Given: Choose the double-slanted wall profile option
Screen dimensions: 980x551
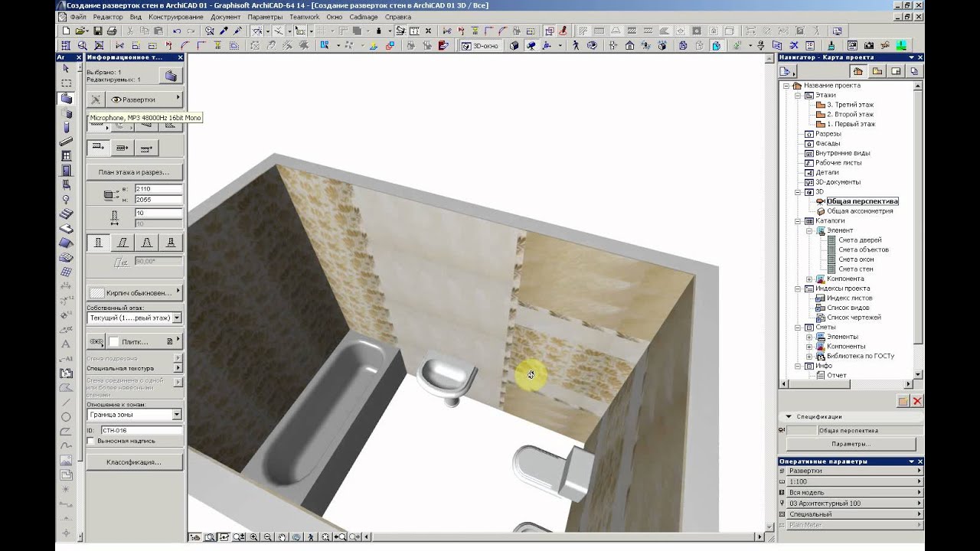Looking at the screenshot, I should click(146, 243).
